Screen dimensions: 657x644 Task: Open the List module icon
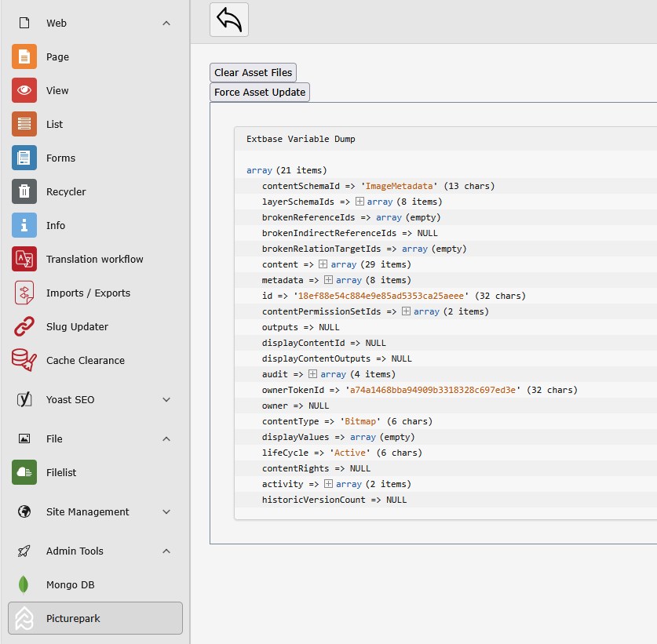click(x=24, y=125)
